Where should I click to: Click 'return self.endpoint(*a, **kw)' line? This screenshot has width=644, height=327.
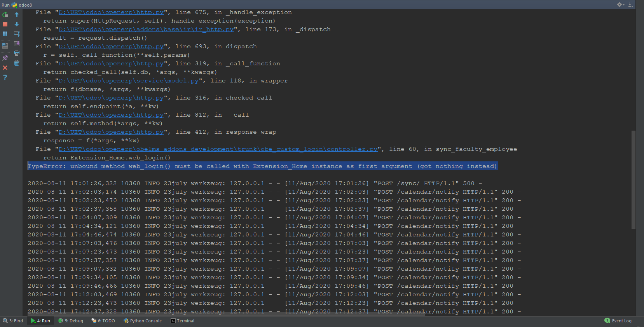tap(101, 107)
